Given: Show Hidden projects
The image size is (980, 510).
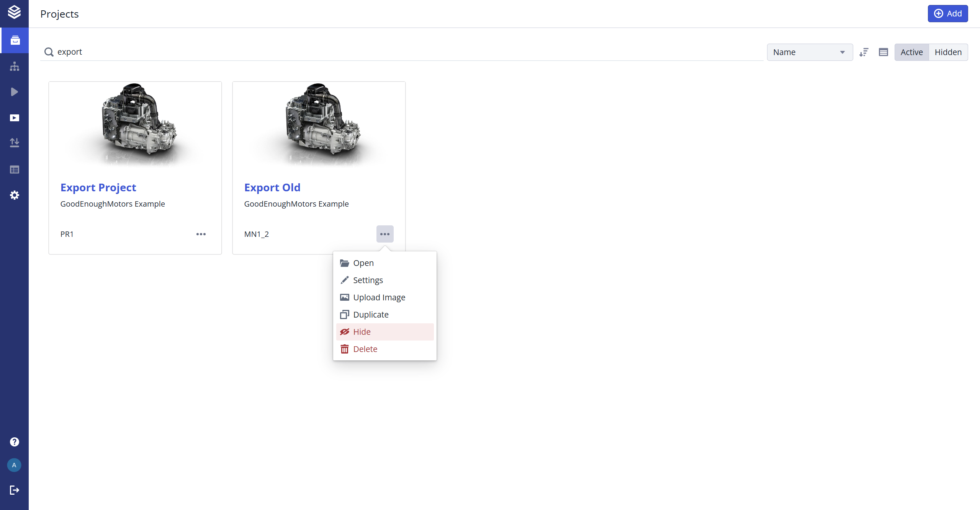Looking at the screenshot, I should [x=948, y=52].
